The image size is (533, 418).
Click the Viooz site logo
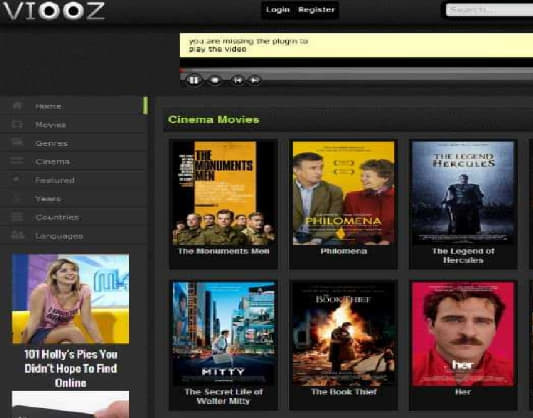point(53,11)
